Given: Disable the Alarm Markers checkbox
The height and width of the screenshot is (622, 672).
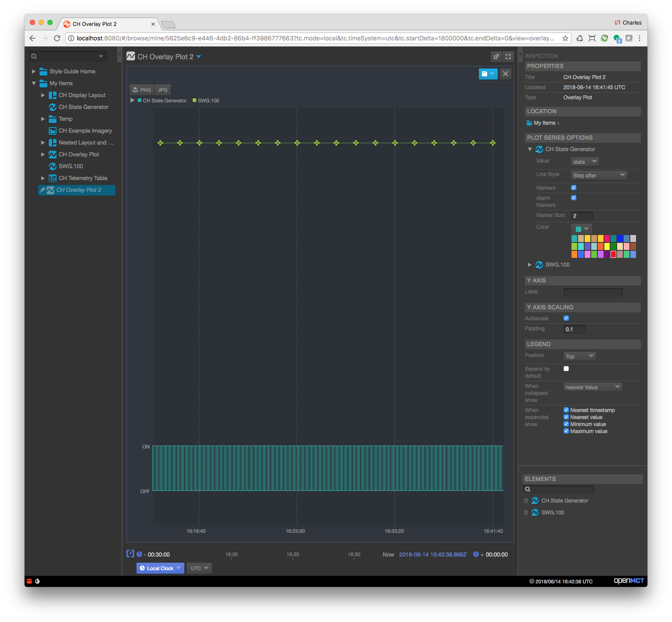Looking at the screenshot, I should point(573,198).
